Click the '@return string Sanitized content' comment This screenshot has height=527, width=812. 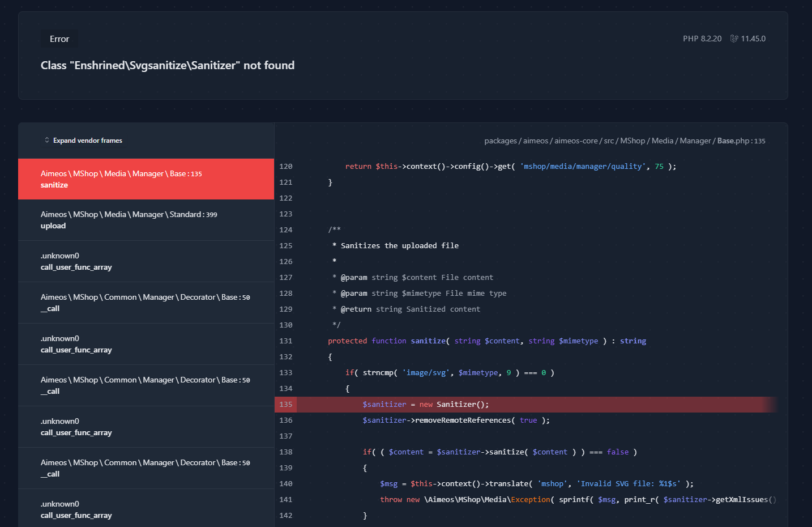coord(406,309)
